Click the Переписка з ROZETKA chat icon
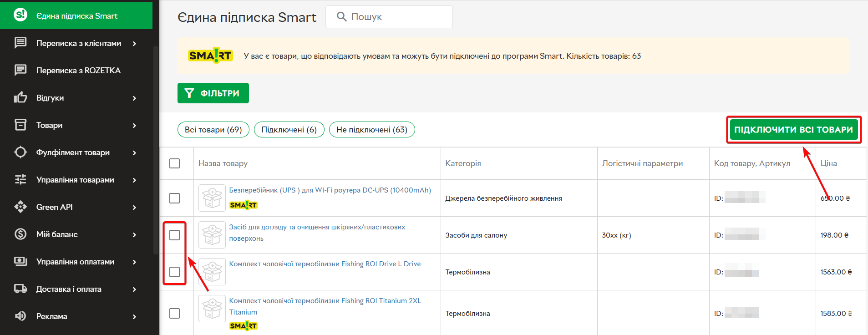 click(x=20, y=70)
